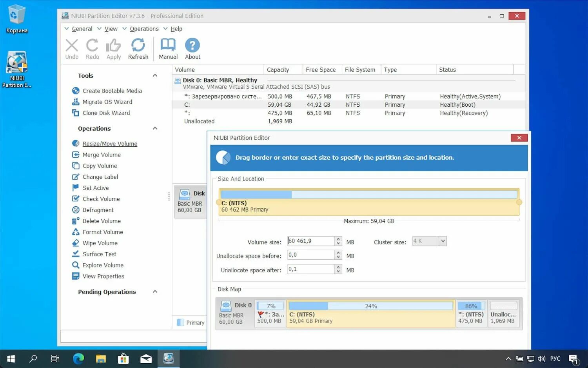Click the Redo toolbar icon
Viewport: 588px width, 368px height.
pyautogui.click(x=92, y=46)
